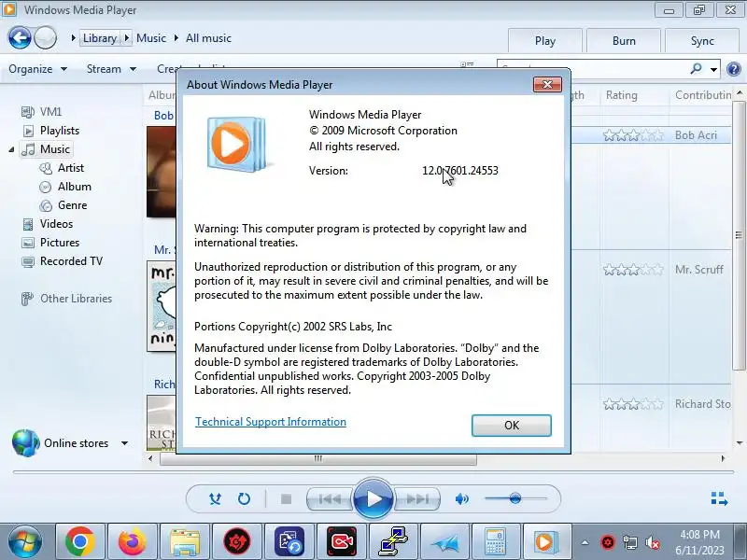Toggle shuffle in playback controls
747x560 pixels.
point(215,498)
